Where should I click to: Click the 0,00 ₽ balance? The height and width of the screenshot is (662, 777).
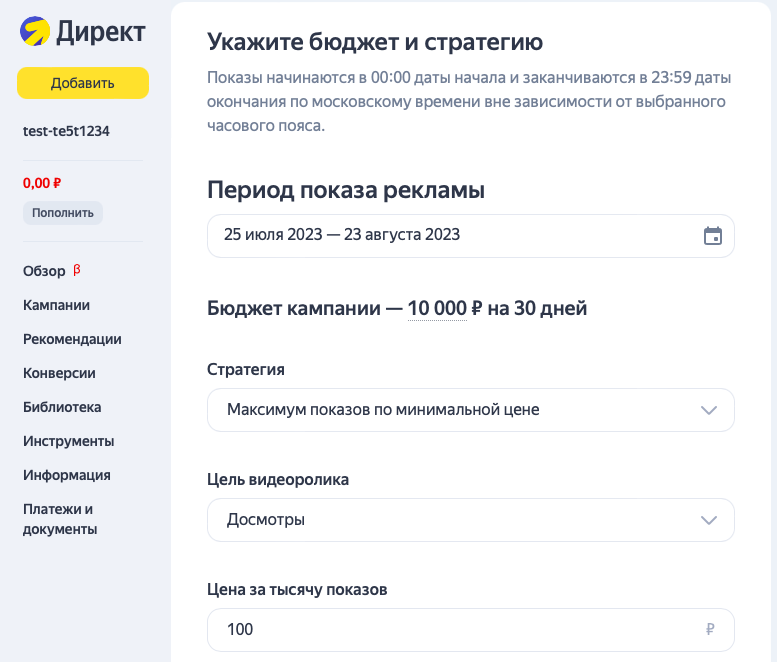(x=42, y=183)
